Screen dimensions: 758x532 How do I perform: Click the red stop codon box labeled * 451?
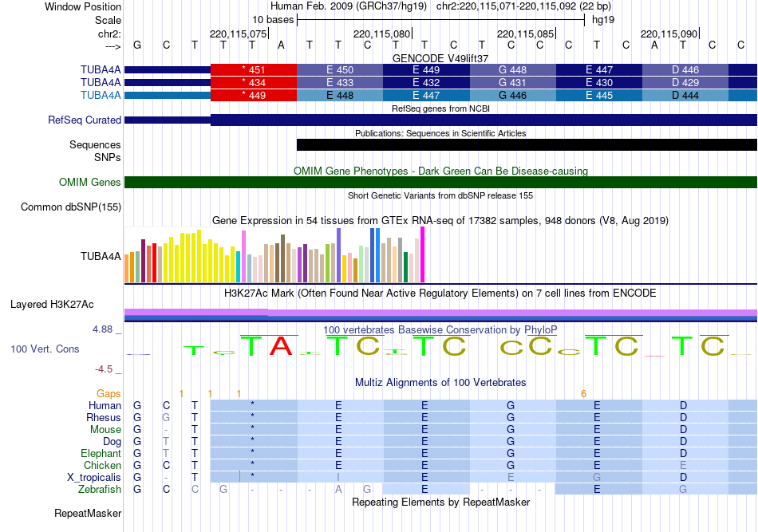coord(254,69)
